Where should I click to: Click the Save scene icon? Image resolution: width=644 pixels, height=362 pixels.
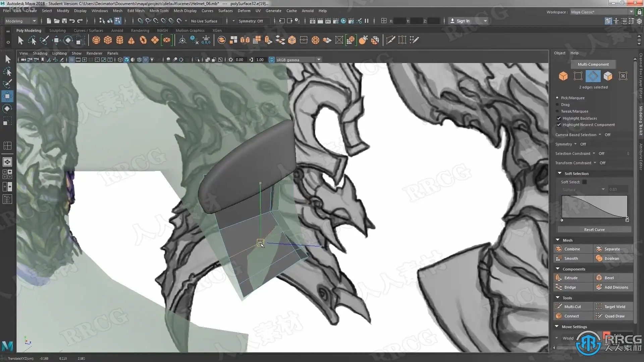tap(64, 21)
